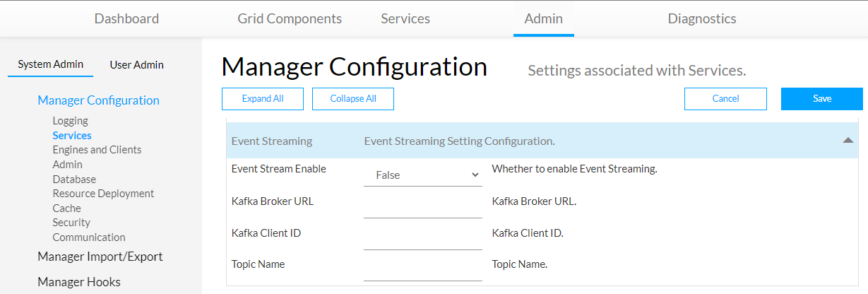The height and width of the screenshot is (294, 868).
Task: Switch to the Grid Components tab
Action: (x=290, y=18)
